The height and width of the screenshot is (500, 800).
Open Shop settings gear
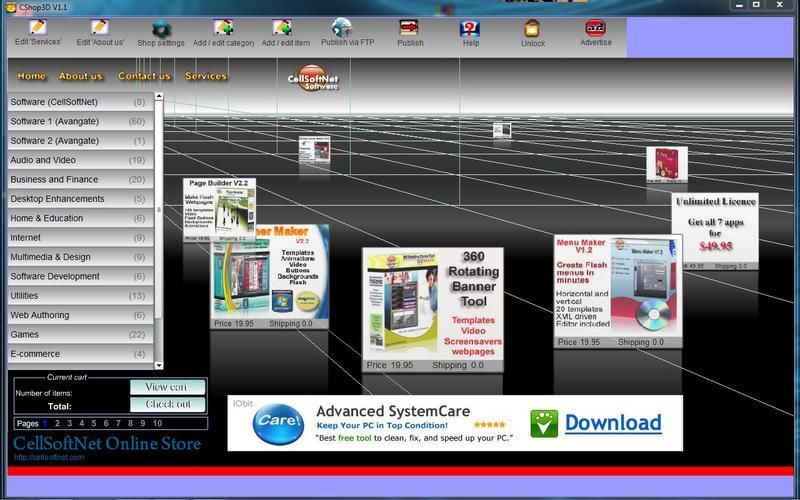(161, 29)
